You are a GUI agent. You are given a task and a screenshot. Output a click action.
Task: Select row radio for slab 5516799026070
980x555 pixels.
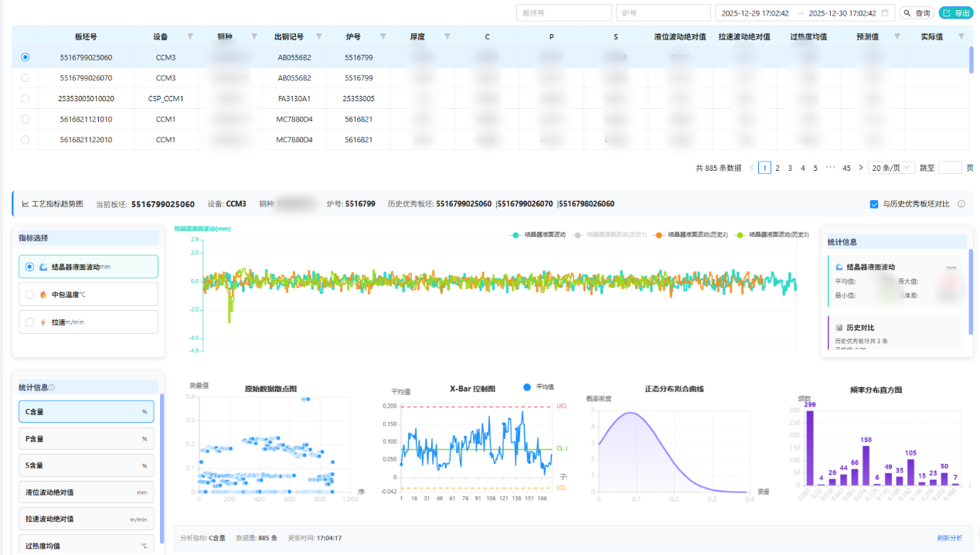coord(26,78)
